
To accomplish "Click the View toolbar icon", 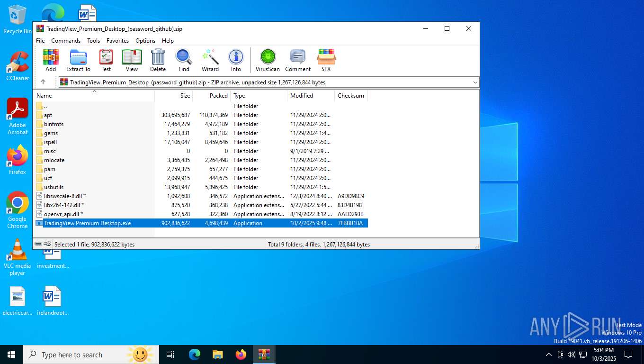I will (132, 60).
